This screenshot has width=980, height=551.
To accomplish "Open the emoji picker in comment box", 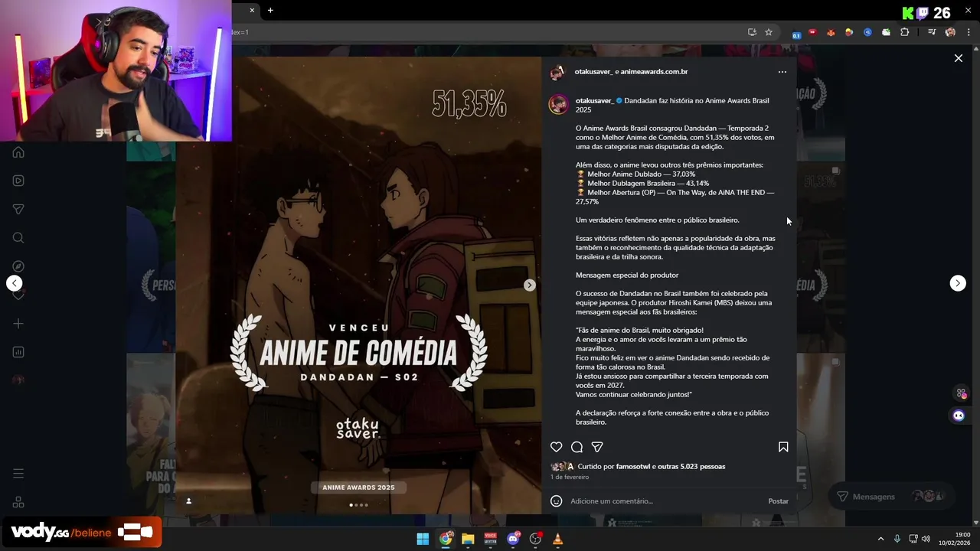I will (x=557, y=501).
